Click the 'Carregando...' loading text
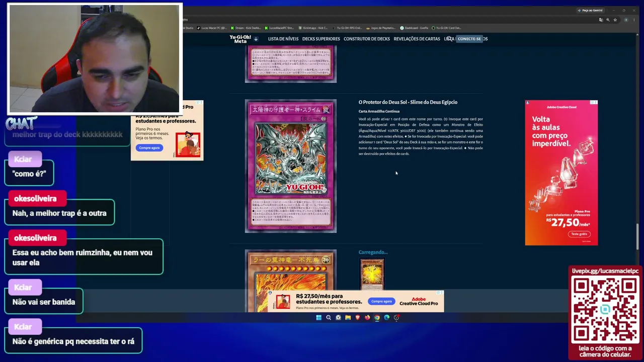The image size is (644, 362). point(373,252)
